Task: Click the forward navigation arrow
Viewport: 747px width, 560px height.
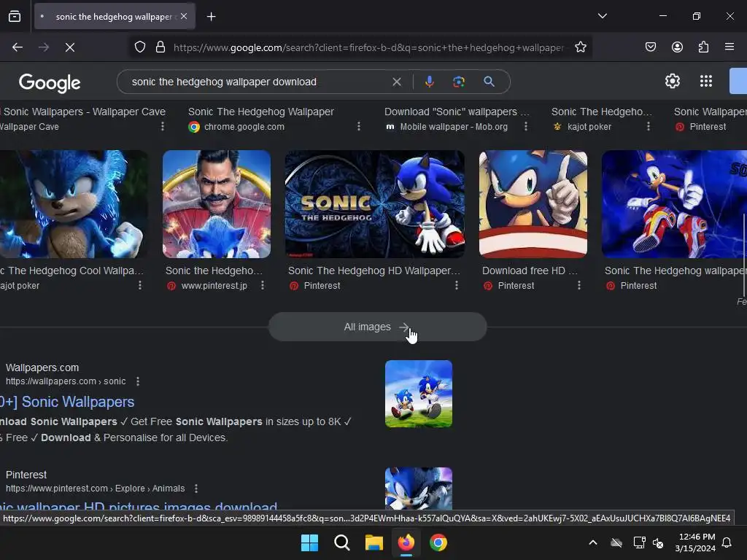Action: coord(44,47)
